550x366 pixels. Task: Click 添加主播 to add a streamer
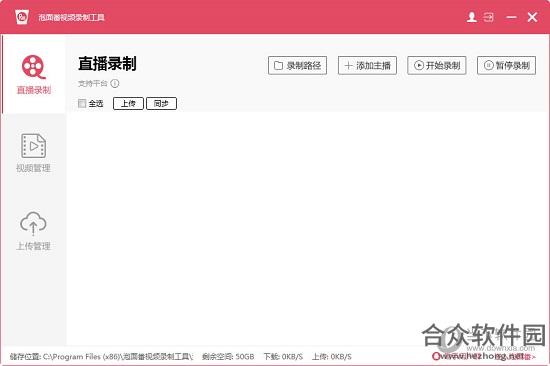click(367, 65)
